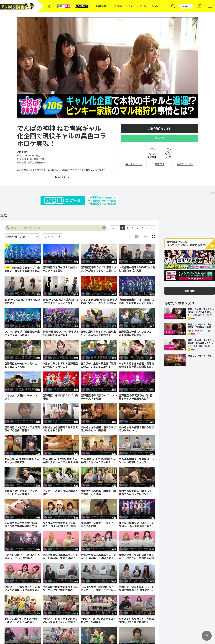Open NEW 空野青空 卒業ライブ！全楽曲ノーカット episode
Image resolution: width=215 pixels, height=644 pixels.
(x=23, y=258)
